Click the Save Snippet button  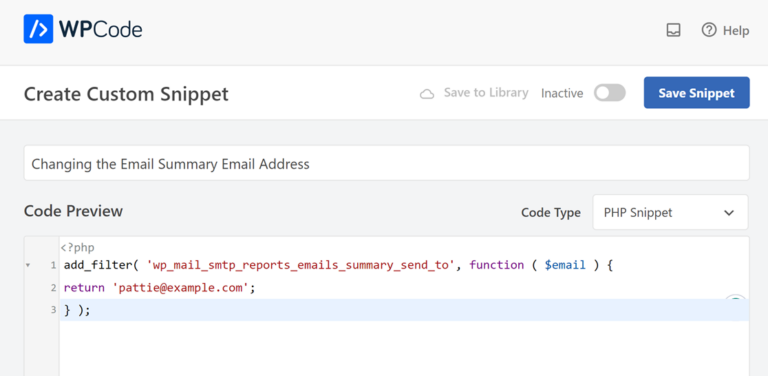(696, 93)
